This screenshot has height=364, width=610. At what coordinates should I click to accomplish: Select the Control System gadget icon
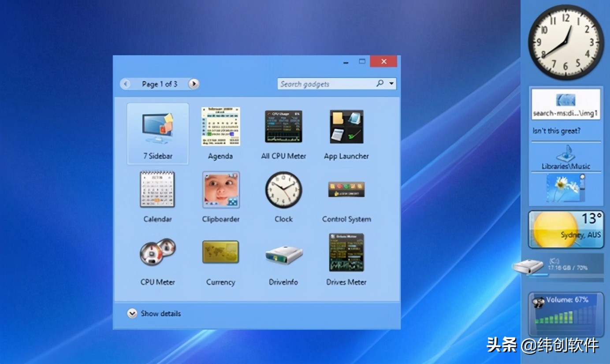346,189
